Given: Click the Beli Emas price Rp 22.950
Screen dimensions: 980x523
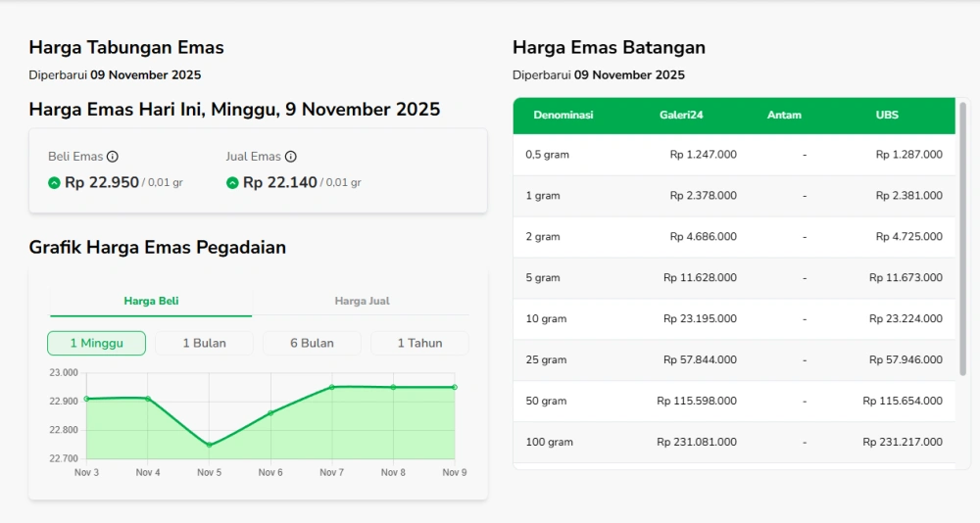Looking at the screenshot, I should click(x=102, y=182).
